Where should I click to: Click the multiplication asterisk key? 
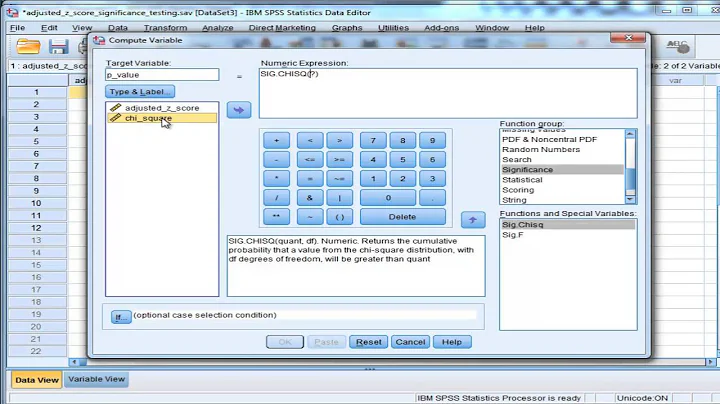click(x=276, y=179)
